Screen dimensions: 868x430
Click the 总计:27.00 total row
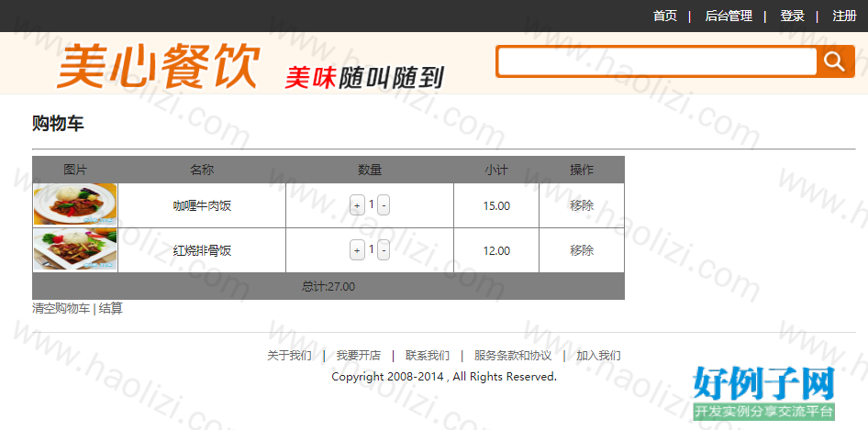coord(328,287)
